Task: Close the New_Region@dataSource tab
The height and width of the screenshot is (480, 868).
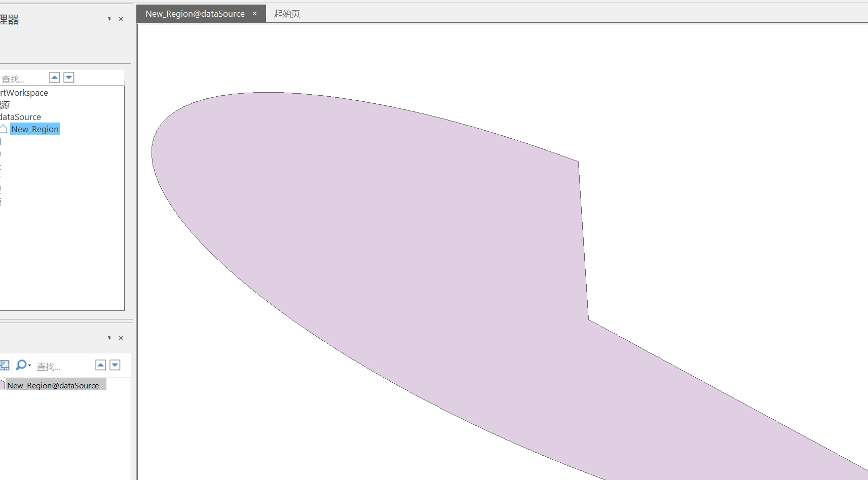Action: coord(255,14)
